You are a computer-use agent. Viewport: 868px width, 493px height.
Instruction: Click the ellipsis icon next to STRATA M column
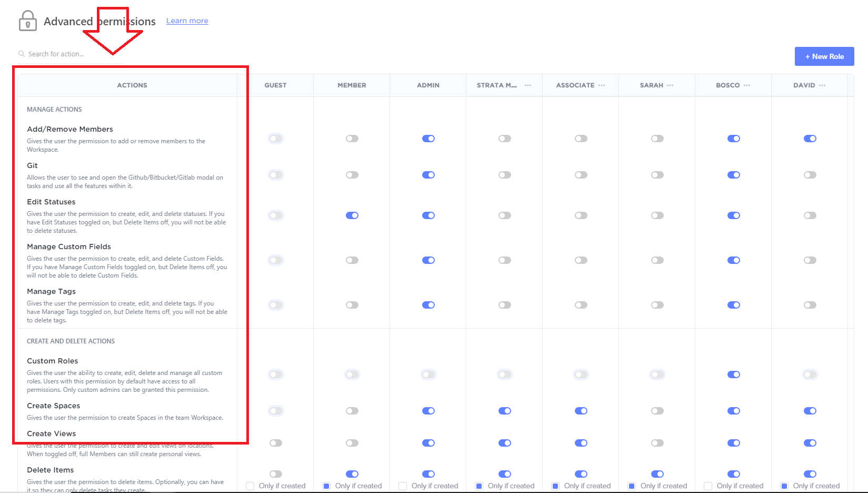528,85
